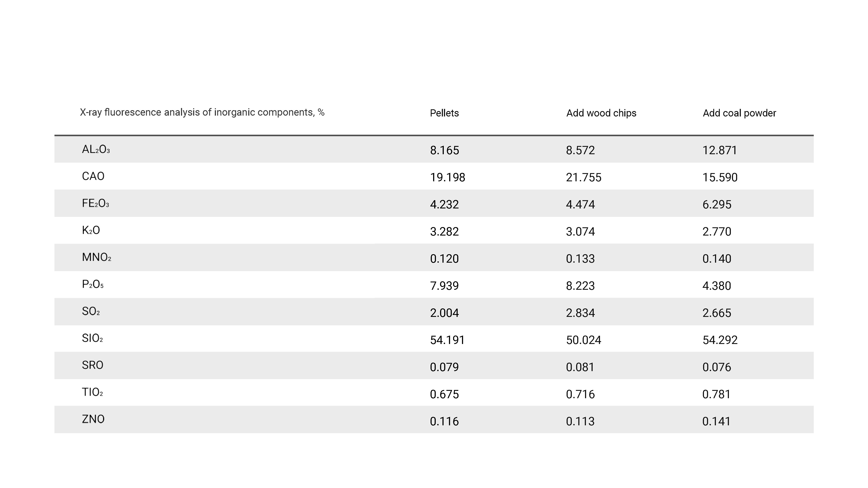Select the 12.871 cell for AL₂O₃
The image size is (868, 488).
(x=719, y=150)
